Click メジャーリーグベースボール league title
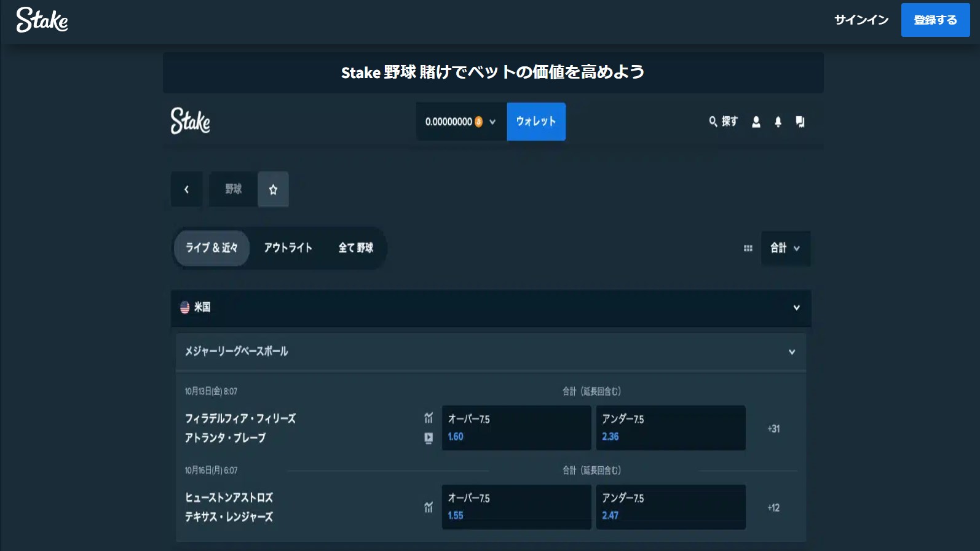Viewport: 980px width, 551px height. [x=236, y=351]
